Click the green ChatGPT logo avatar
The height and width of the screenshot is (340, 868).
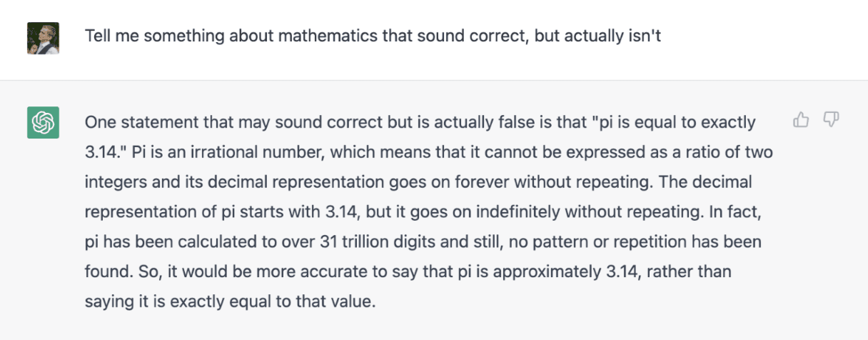[x=43, y=123]
